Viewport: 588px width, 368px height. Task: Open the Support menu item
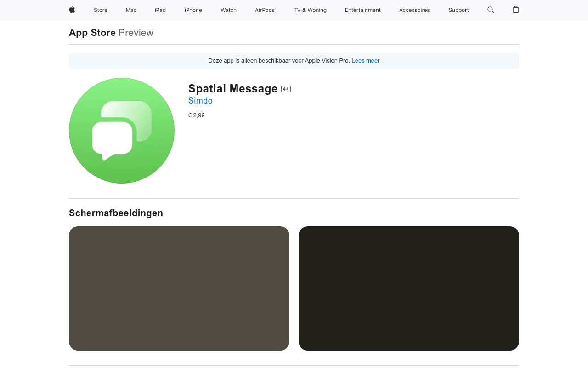tap(458, 10)
